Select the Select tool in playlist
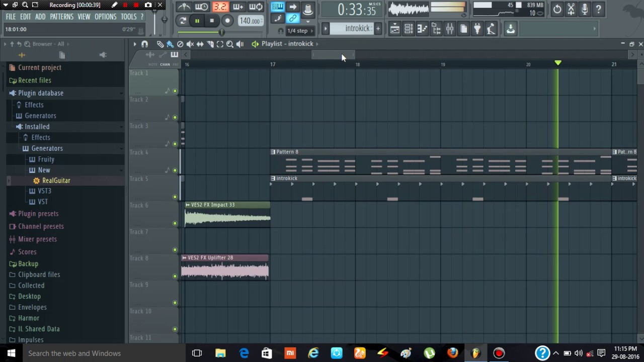Image resolution: width=644 pixels, height=362 pixels. (220, 44)
